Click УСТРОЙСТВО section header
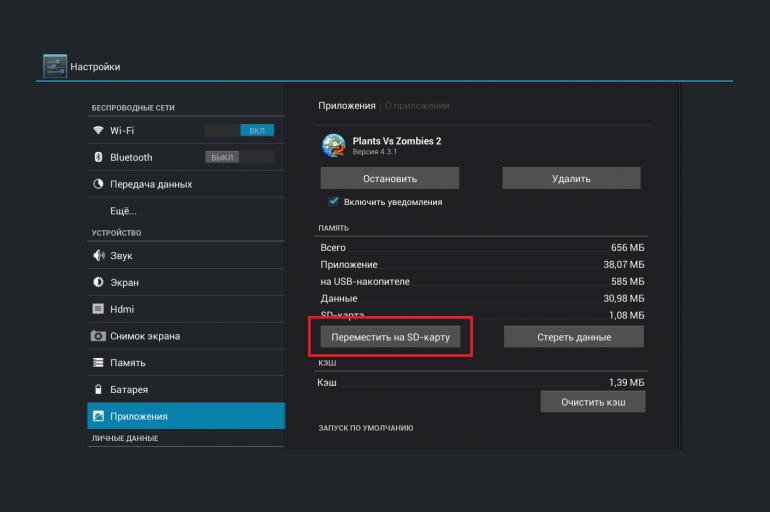The width and height of the screenshot is (770, 512). [116, 233]
